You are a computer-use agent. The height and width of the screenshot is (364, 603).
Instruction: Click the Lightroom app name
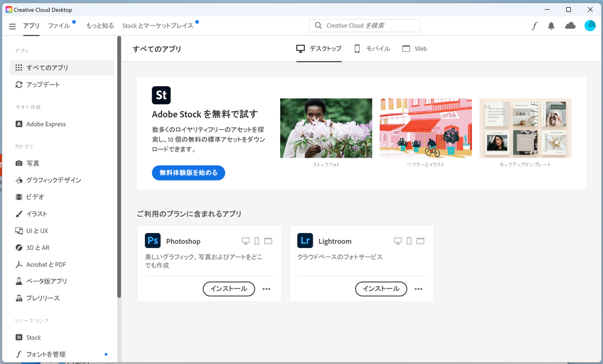click(x=335, y=241)
